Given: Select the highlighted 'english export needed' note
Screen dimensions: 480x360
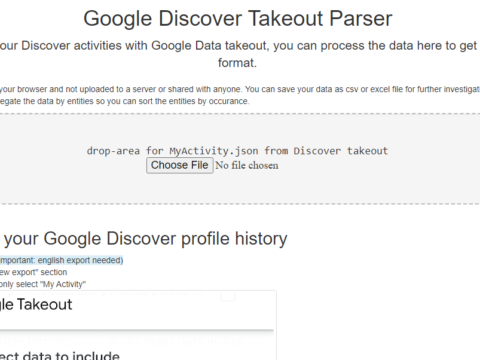Looking at the screenshot, I should 62,260.
